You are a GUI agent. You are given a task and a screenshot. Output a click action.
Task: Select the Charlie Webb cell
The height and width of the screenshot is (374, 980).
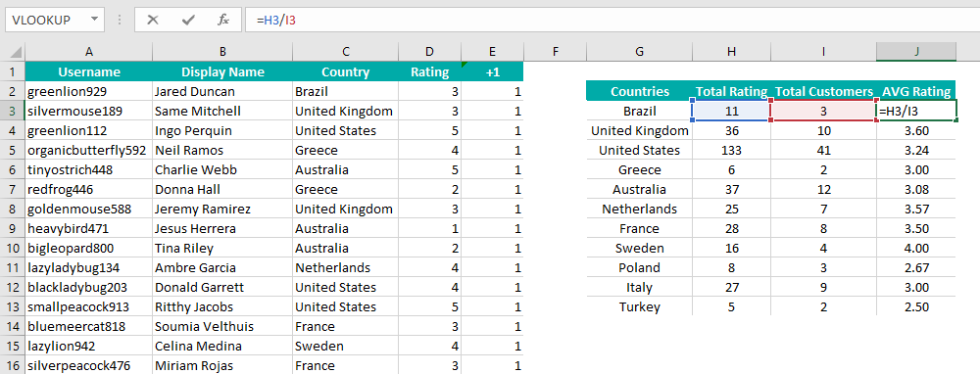pyautogui.click(x=222, y=169)
